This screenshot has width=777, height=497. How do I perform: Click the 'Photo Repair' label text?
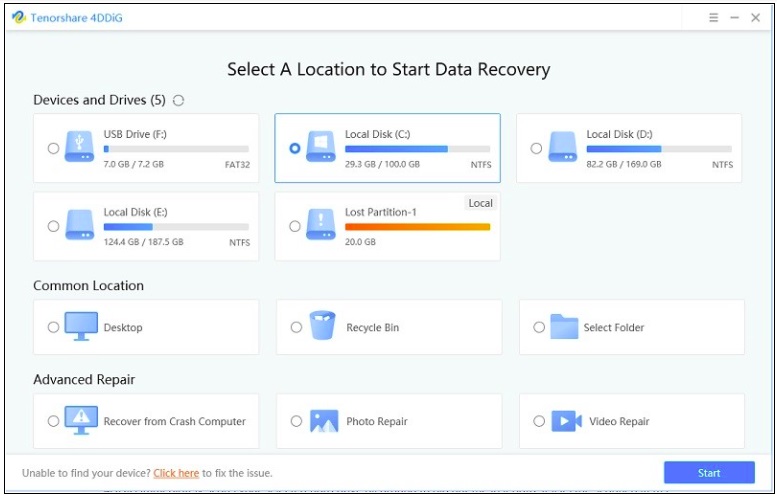(377, 422)
